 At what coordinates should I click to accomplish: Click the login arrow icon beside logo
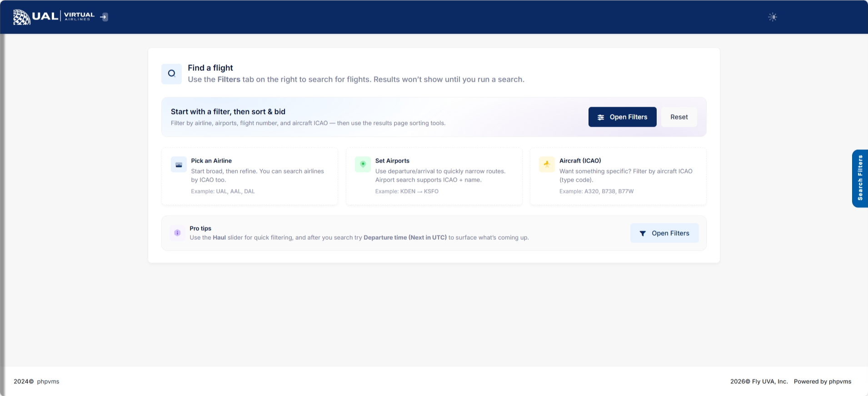click(x=104, y=17)
